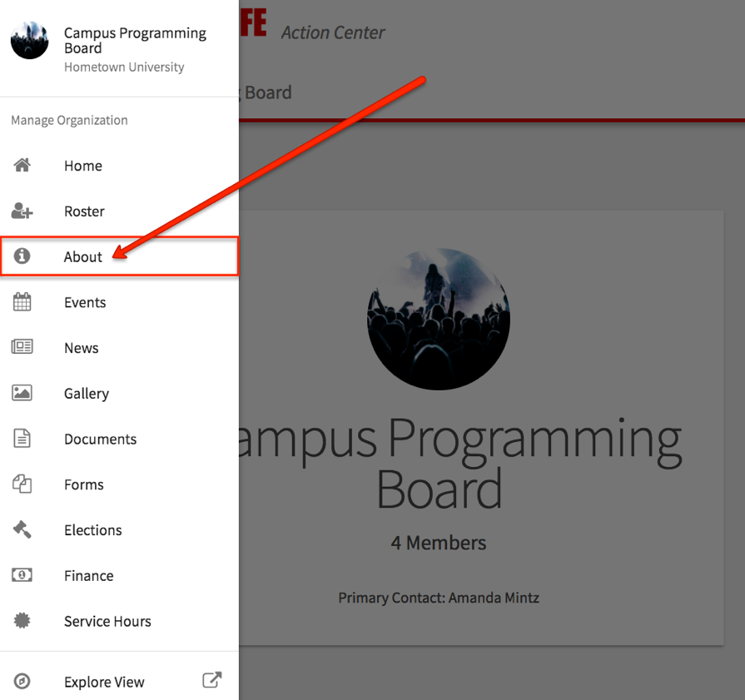Click the info circle icon for About
The width and height of the screenshot is (745, 700).
coord(22,256)
